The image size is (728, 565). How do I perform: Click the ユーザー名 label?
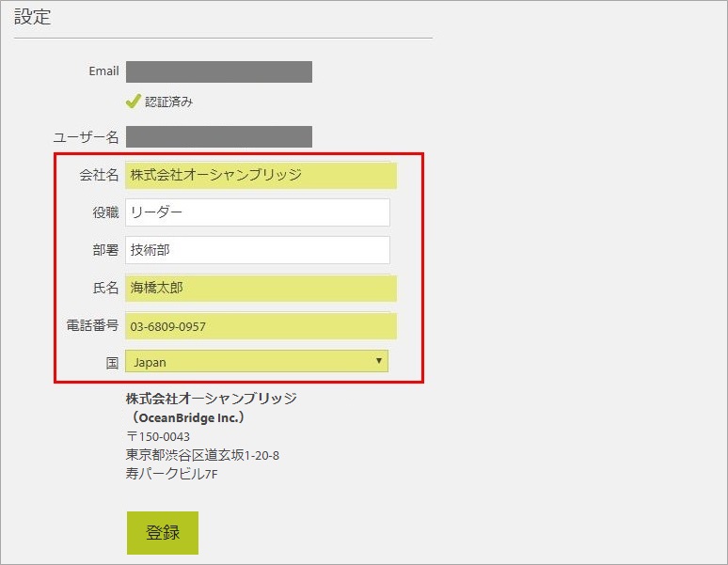click(x=86, y=137)
